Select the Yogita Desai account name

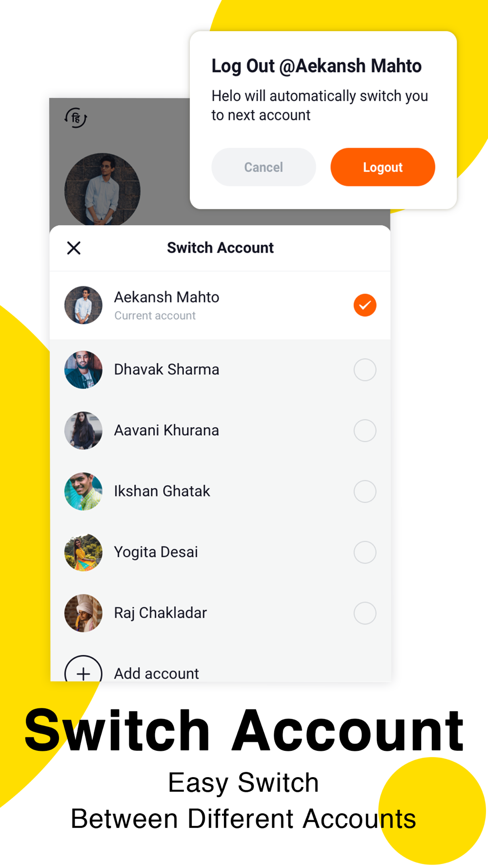click(x=156, y=552)
